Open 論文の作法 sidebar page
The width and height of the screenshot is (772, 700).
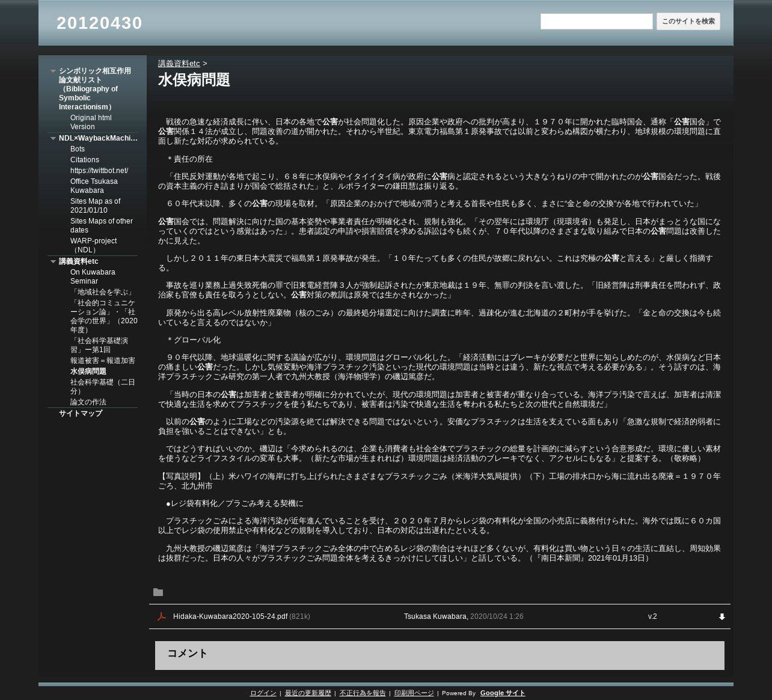88,402
